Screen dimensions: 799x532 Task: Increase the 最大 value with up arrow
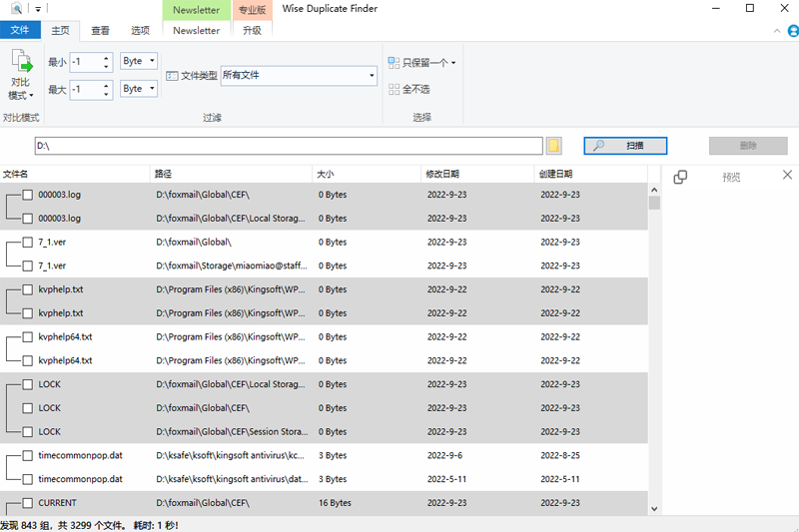[106, 86]
